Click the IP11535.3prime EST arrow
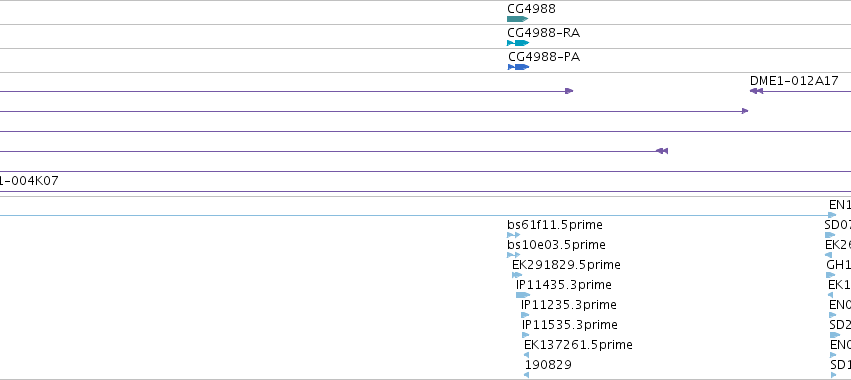 525,335
